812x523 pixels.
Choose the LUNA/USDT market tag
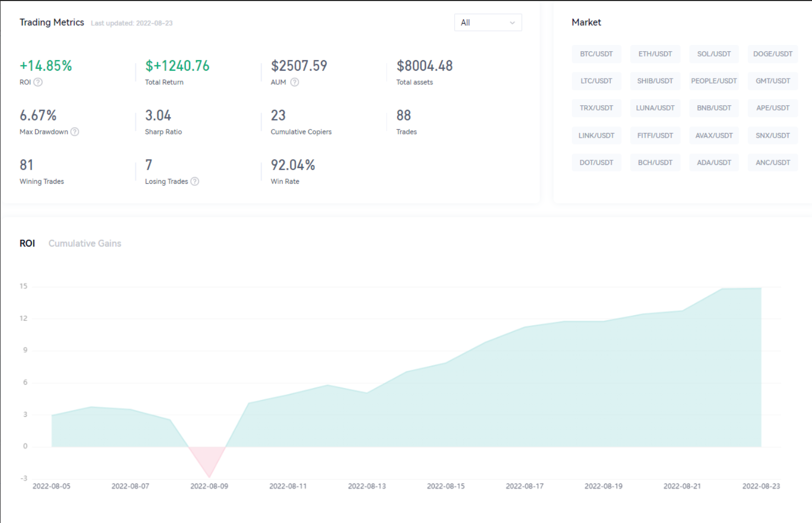tap(655, 108)
